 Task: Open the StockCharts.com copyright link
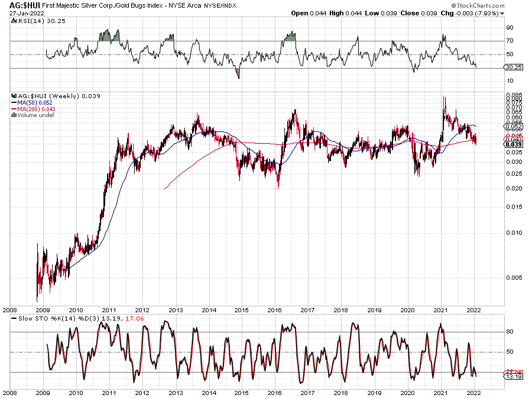pyautogui.click(x=478, y=5)
